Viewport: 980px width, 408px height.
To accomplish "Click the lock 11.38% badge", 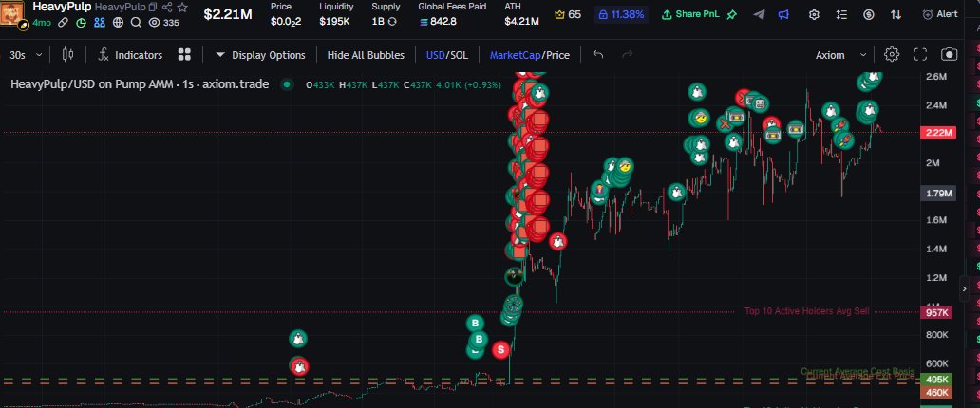I will 621,13.
